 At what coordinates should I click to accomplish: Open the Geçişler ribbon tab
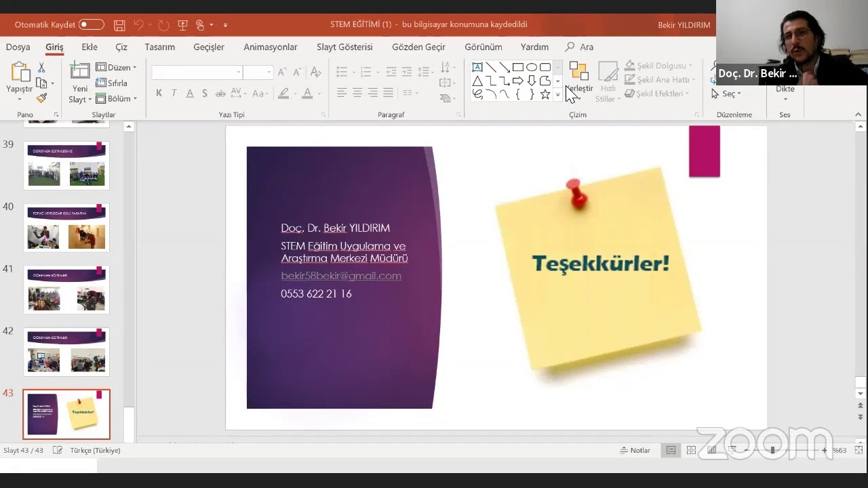[209, 47]
